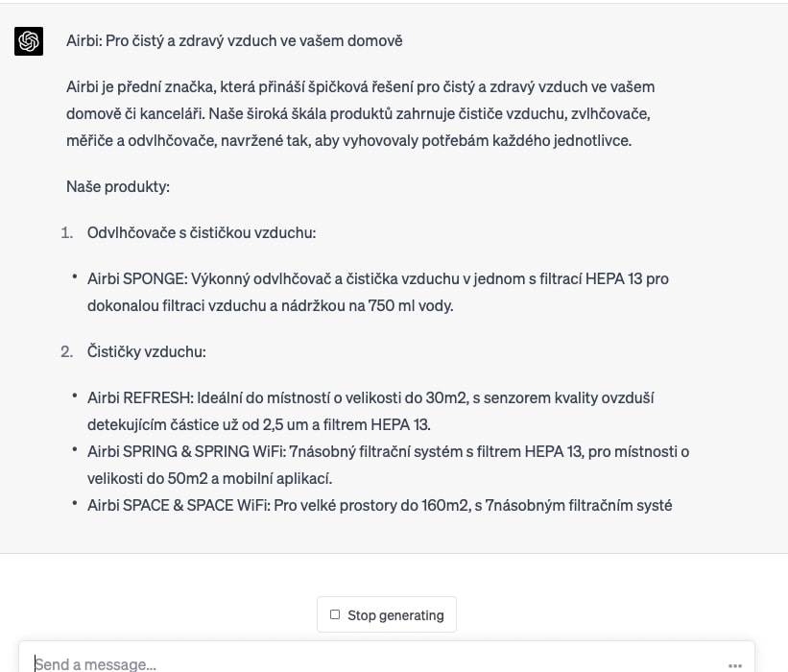
Task: Click the heading "Airbi: Pro čistý a zdravý vzduch"
Action: 234,41
